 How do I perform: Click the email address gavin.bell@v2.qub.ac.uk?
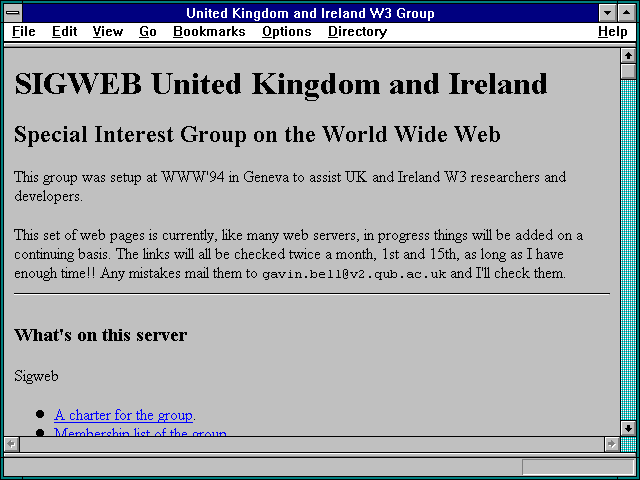[354, 274]
